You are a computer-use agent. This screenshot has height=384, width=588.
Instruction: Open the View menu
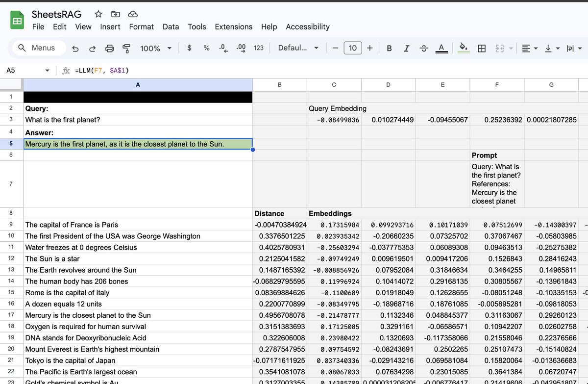83,27
